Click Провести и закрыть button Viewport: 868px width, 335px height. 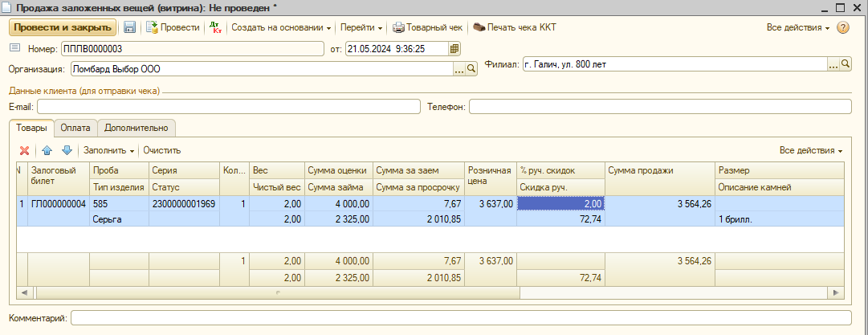63,27
